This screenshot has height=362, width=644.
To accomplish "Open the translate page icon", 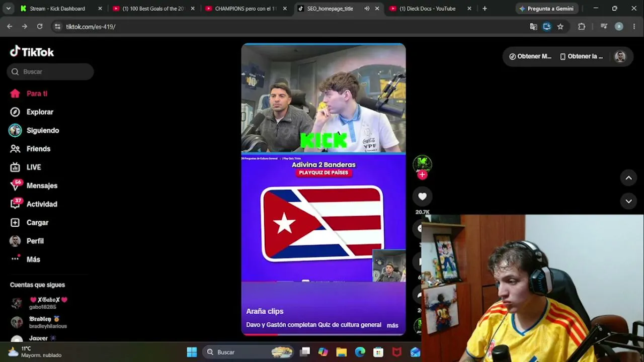I will 533,27.
